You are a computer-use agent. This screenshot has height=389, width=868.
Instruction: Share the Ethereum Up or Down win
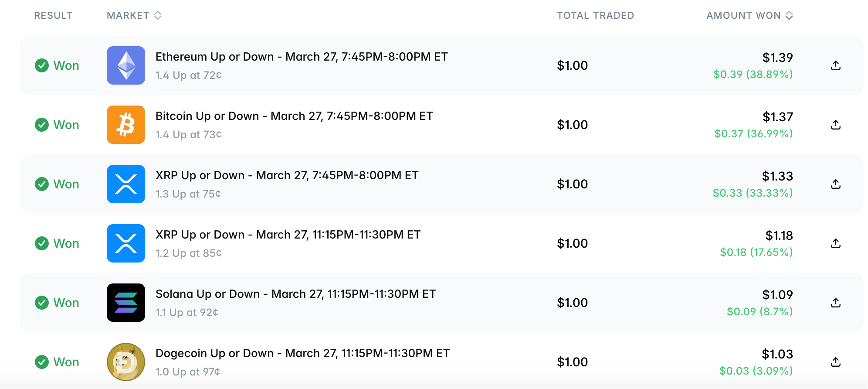pyautogui.click(x=835, y=65)
